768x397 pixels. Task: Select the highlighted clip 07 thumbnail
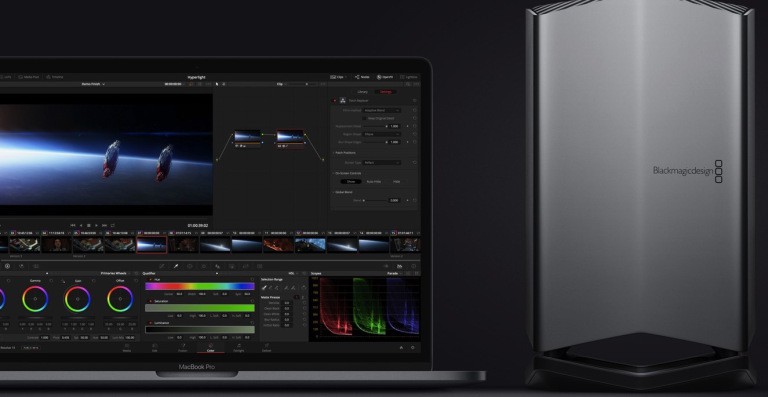[152, 245]
